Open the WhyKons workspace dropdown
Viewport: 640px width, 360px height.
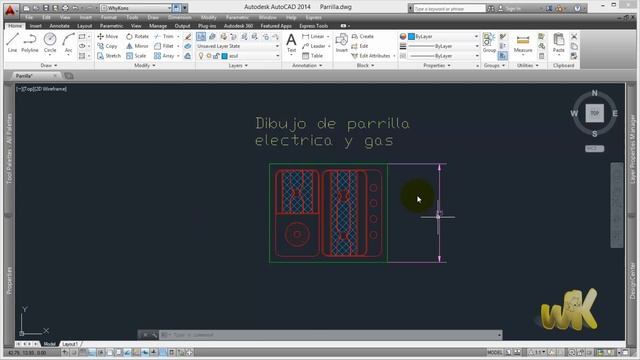(136, 8)
